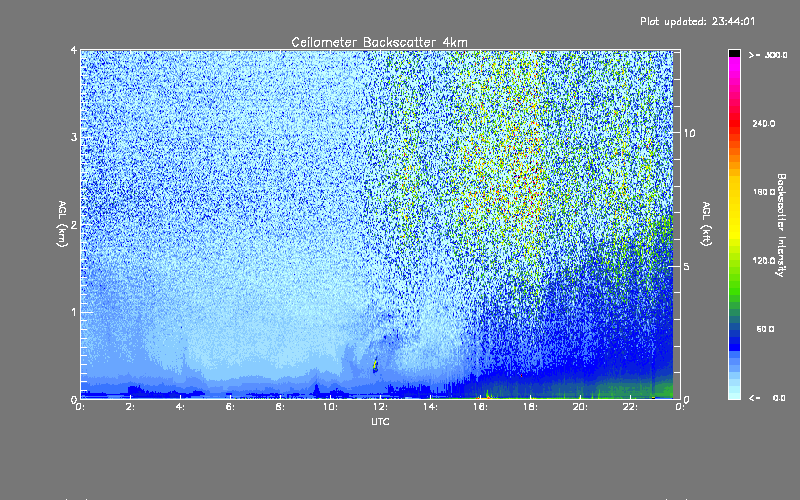Select the "6:" UTC time tick
800x500 pixels.
pos(231,407)
